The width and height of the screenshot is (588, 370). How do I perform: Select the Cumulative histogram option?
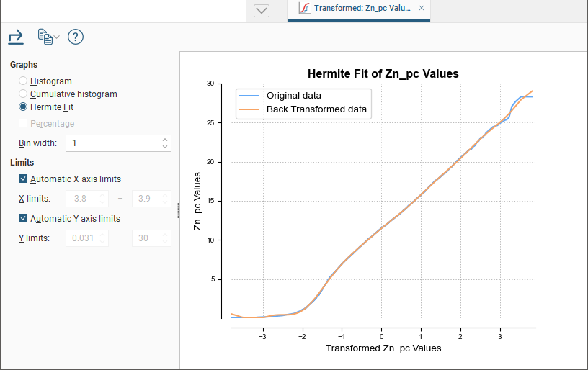coord(24,94)
